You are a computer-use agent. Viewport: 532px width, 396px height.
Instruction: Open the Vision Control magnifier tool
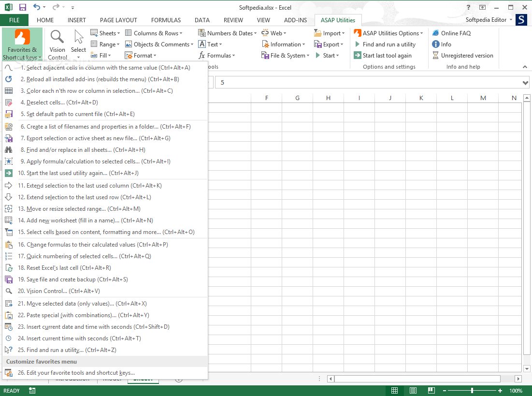point(57,45)
